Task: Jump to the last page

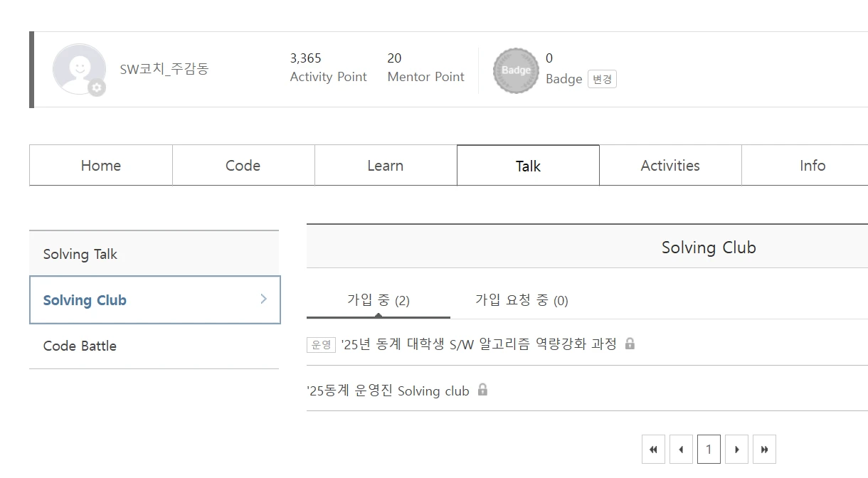Action: tap(764, 450)
